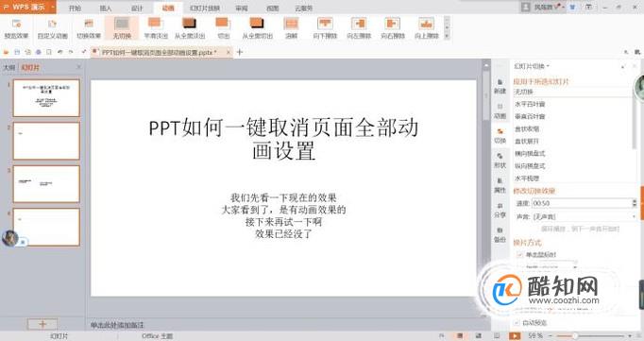Switch to slide sorter view in status bar

(x=479, y=335)
